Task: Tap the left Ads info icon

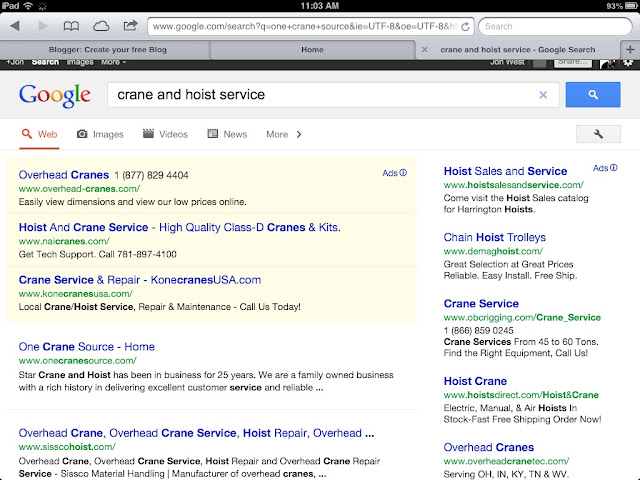Action: tap(403, 173)
